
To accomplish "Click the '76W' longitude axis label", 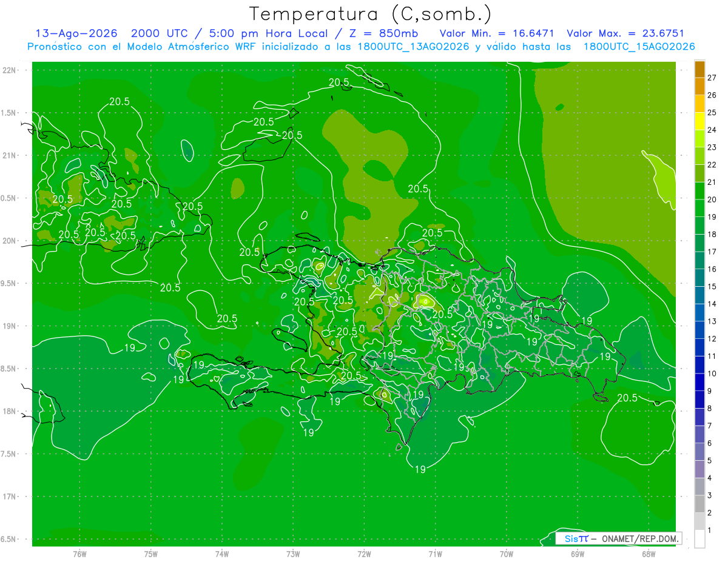I will 79,554.
